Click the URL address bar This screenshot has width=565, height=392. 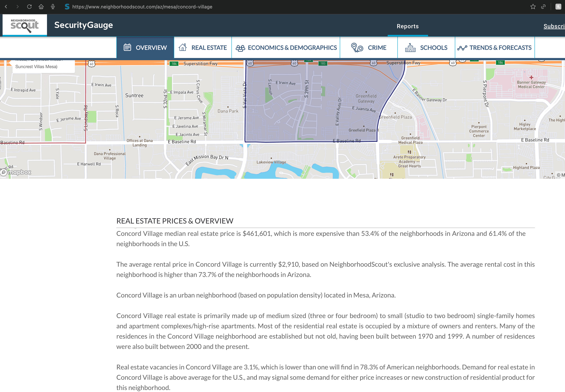pyautogui.click(x=142, y=7)
